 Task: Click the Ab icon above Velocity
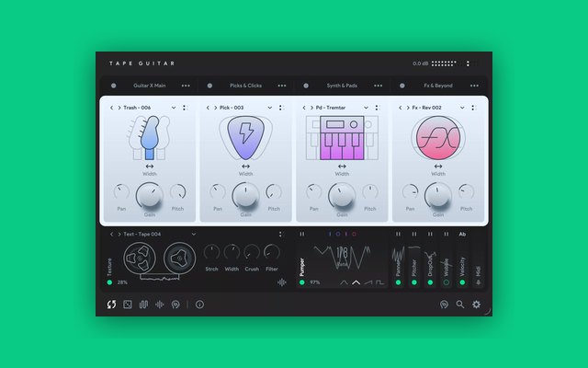462,234
